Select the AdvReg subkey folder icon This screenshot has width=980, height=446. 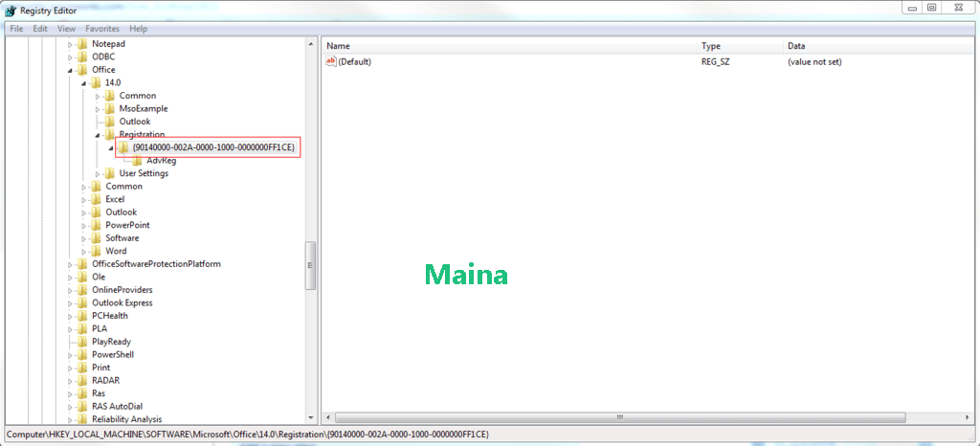(x=137, y=161)
